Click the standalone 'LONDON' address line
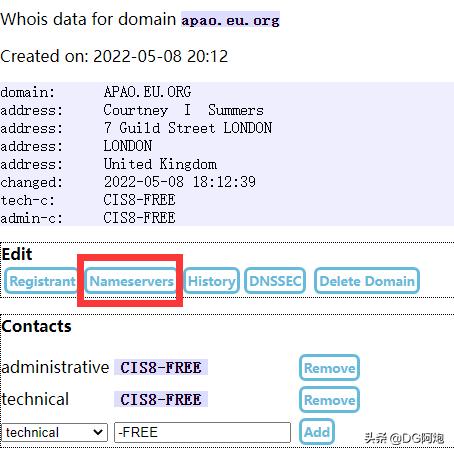 point(128,146)
